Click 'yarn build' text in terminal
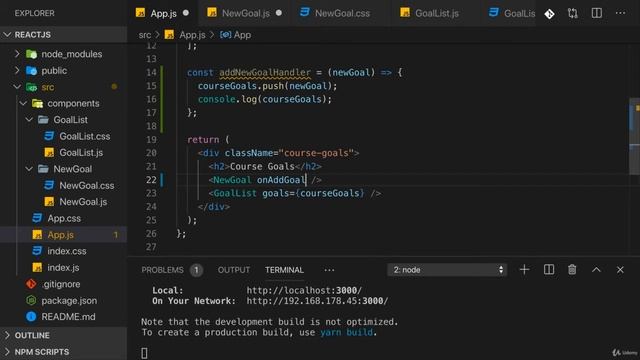The image size is (640, 360). (x=347, y=332)
